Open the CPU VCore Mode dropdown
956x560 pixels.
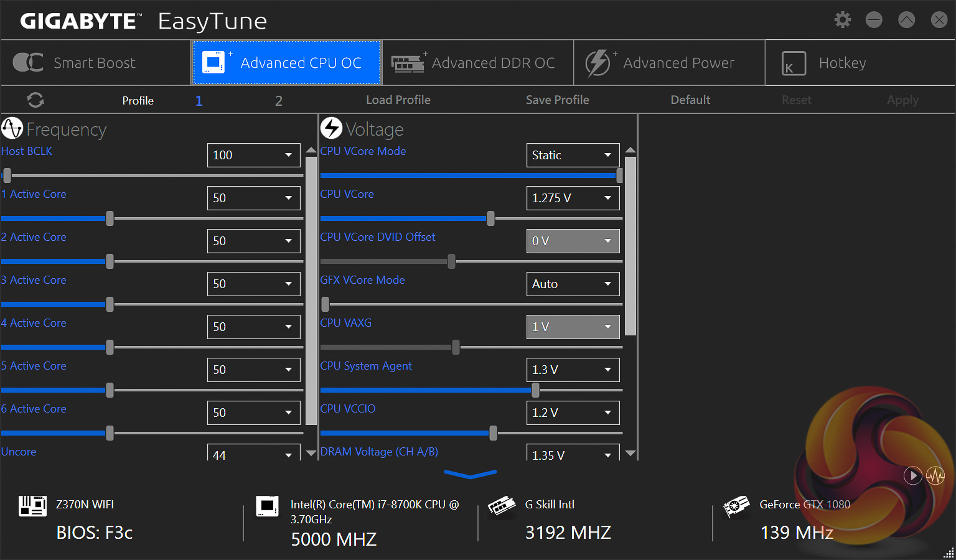pyautogui.click(x=573, y=155)
